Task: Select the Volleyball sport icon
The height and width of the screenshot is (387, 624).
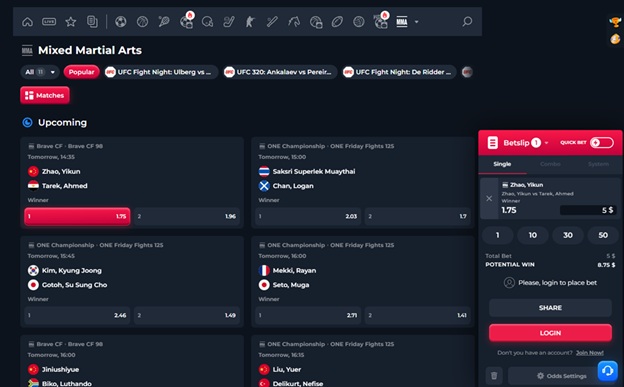Action: pos(359,22)
